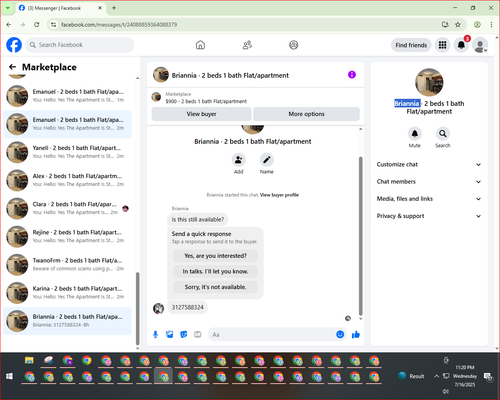Screen dimensions: 500x400
Task: Open TwanoFrm conversation
Action: tap(68, 265)
